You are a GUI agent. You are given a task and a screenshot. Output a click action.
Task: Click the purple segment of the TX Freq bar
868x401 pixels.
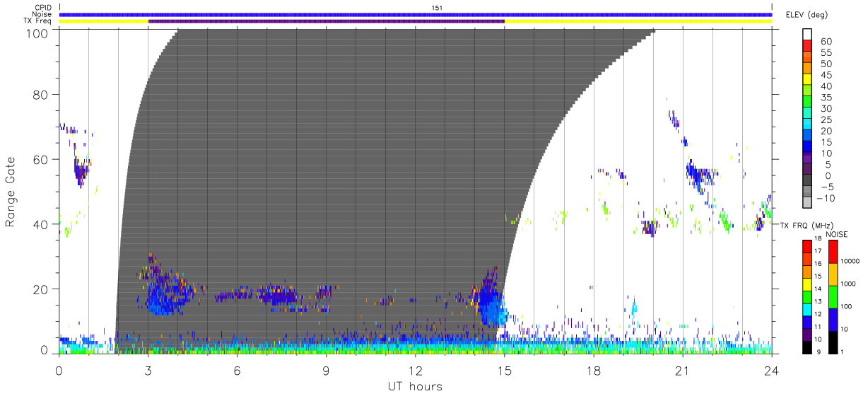point(327,21)
